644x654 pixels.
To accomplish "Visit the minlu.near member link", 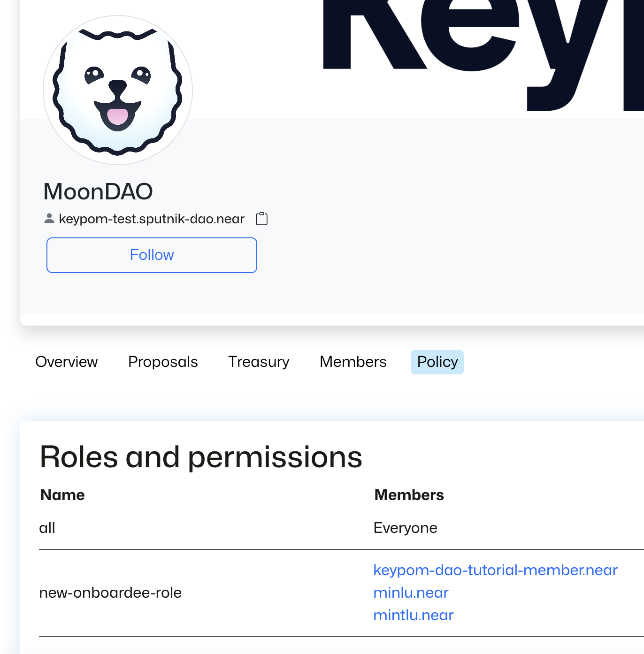I will point(411,593).
